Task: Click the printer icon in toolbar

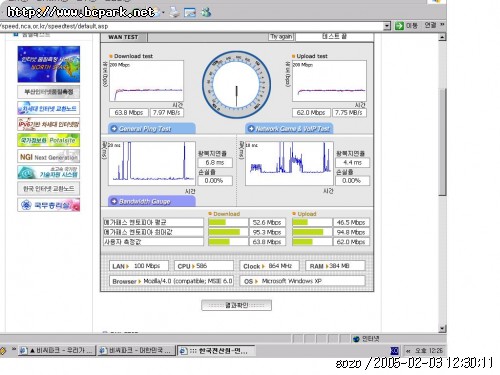Action: (x=174, y=12)
